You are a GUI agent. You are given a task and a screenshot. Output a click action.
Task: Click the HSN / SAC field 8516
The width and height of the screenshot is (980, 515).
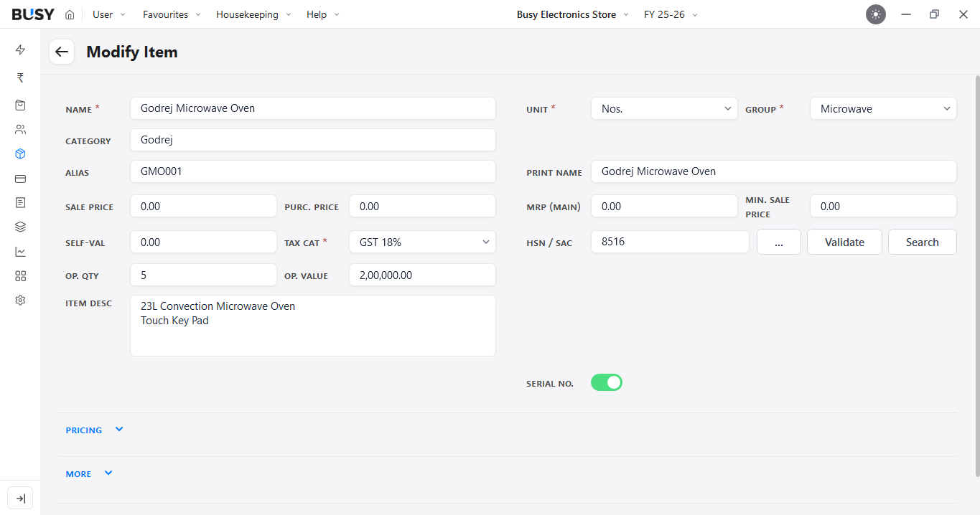(670, 242)
